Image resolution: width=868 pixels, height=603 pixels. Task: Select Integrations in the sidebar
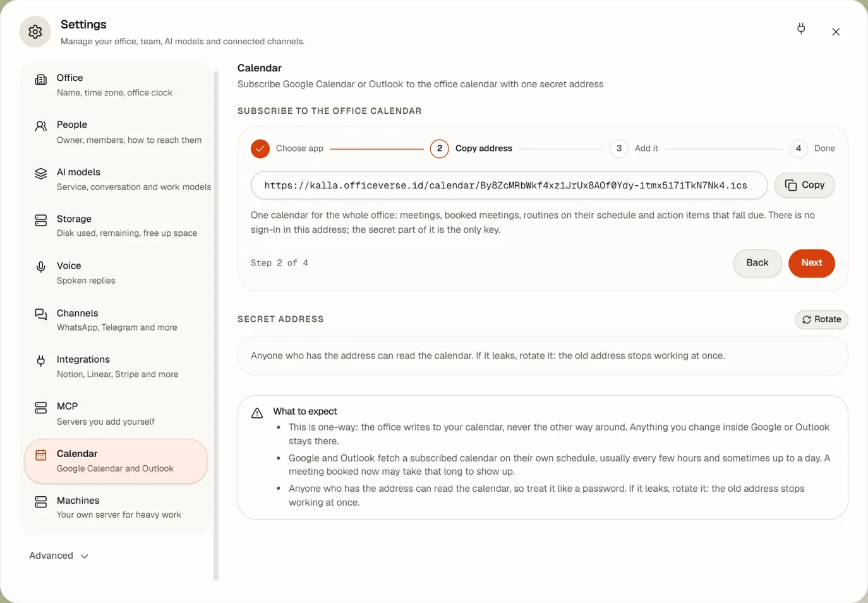(116, 367)
